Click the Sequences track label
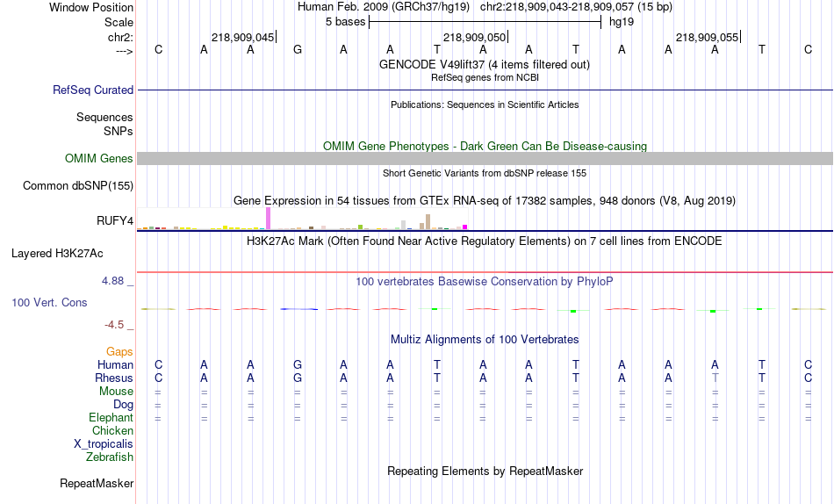 click(x=104, y=117)
